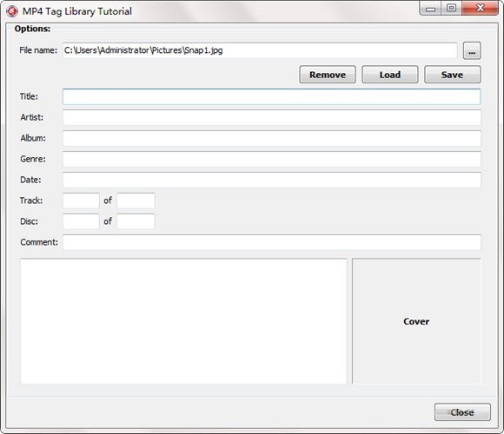Viewport: 504px width, 434px height.
Task: Click the Save button
Action: point(452,75)
